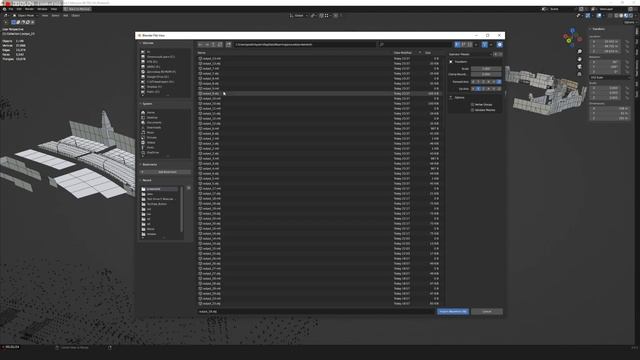The width and height of the screenshot is (640, 360).
Task: Toggle the camera view icon
Action: (580, 66)
